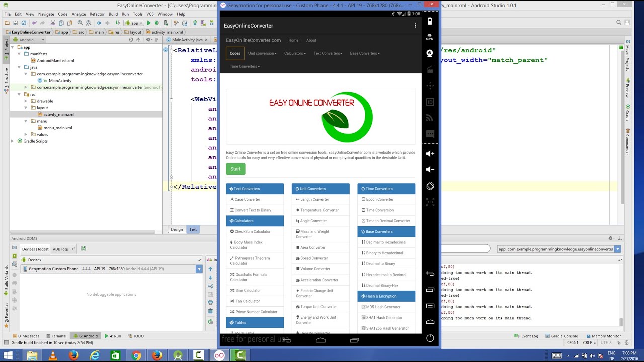
Task: Increase the emulator volume
Action: click(430, 154)
